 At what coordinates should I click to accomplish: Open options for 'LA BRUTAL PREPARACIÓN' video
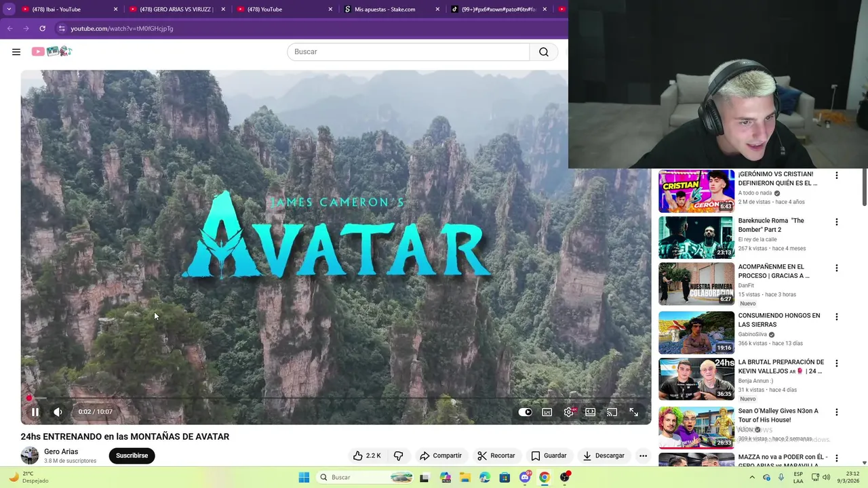click(836, 364)
